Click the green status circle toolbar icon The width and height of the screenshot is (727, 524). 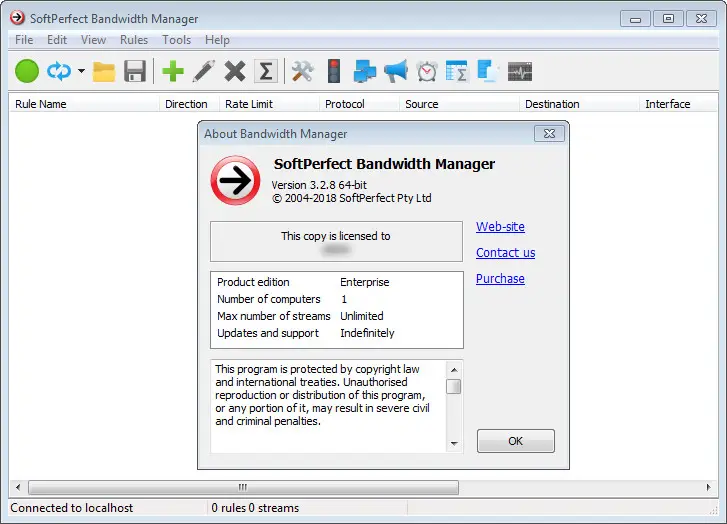point(27,71)
